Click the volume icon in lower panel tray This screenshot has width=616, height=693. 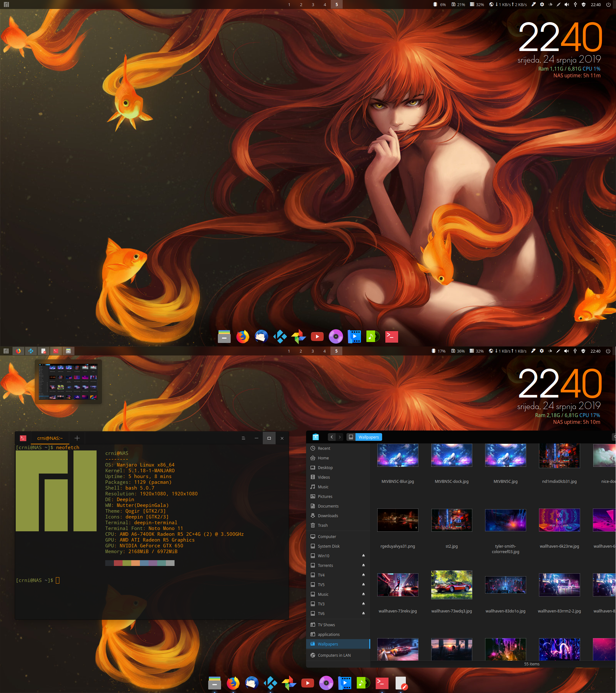click(x=567, y=351)
